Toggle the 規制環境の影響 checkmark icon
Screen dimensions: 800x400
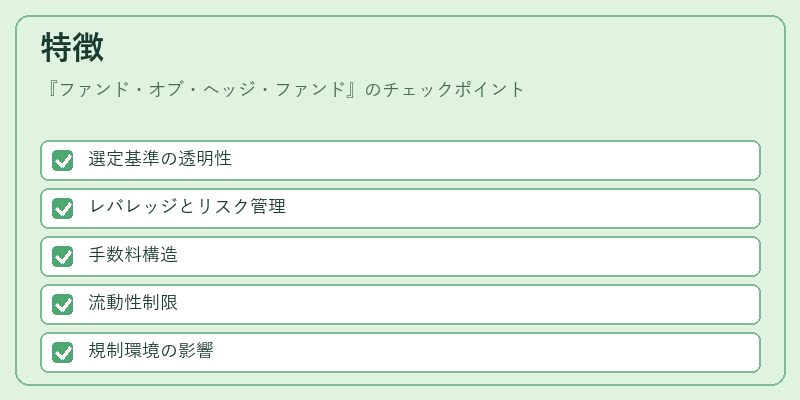coord(62,352)
